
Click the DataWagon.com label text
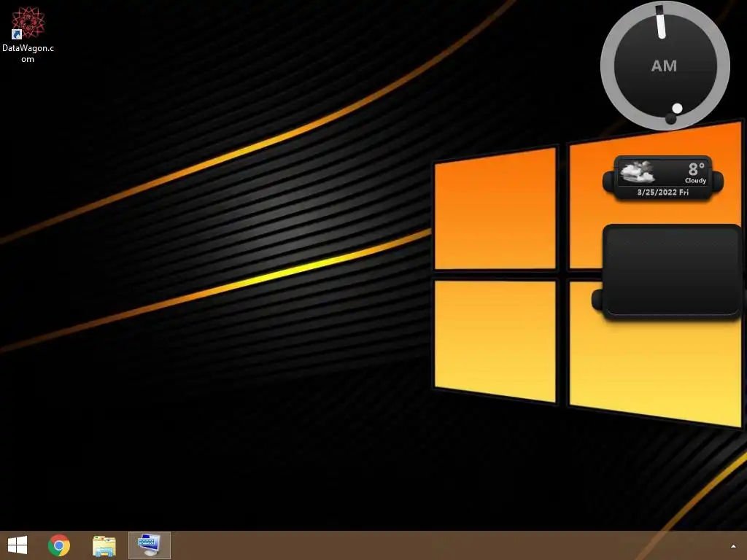point(28,53)
